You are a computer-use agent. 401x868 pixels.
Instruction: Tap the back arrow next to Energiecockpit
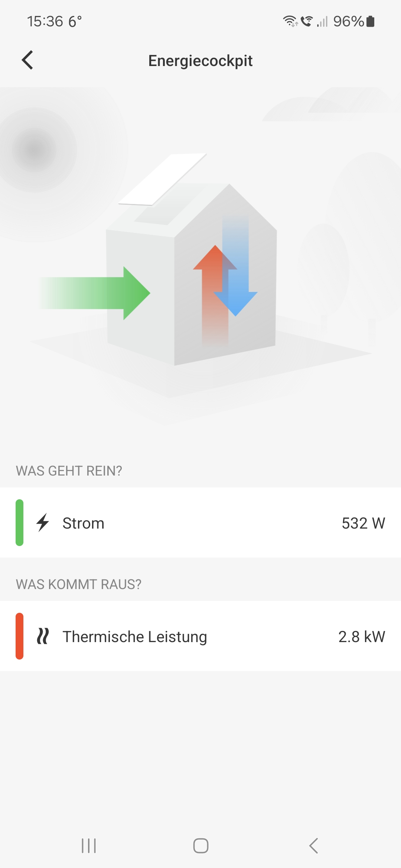(27, 60)
